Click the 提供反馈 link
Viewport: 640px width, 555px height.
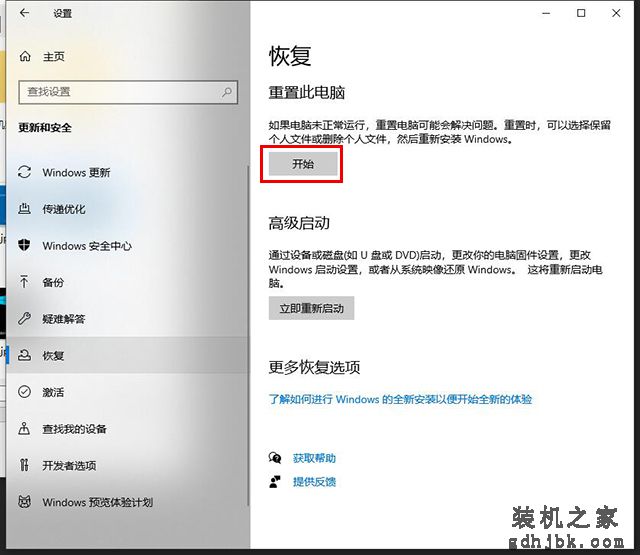pos(314,482)
